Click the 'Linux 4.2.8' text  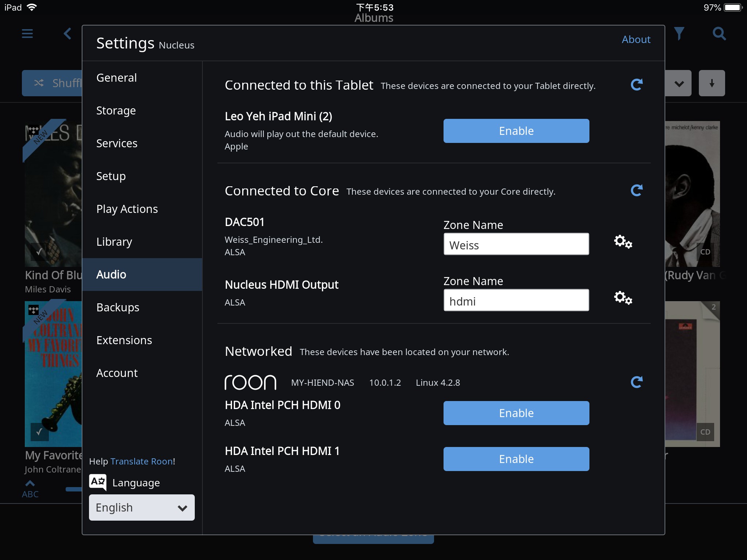[x=438, y=382]
